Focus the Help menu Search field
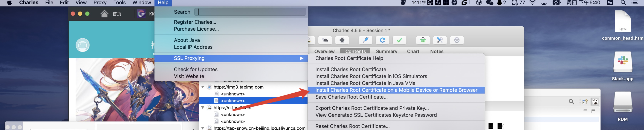Viewport: 644px width, 130px height. coord(250,12)
